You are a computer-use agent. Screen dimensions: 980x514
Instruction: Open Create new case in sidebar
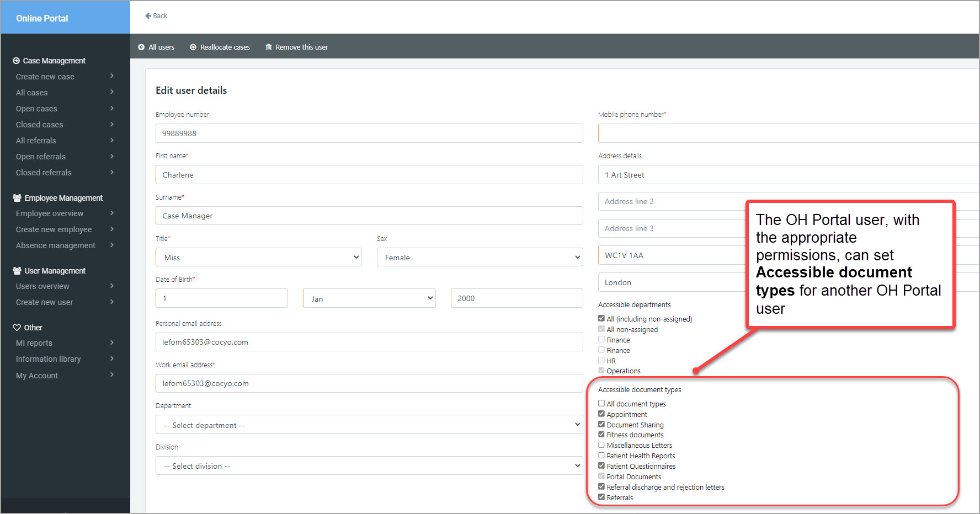point(45,77)
